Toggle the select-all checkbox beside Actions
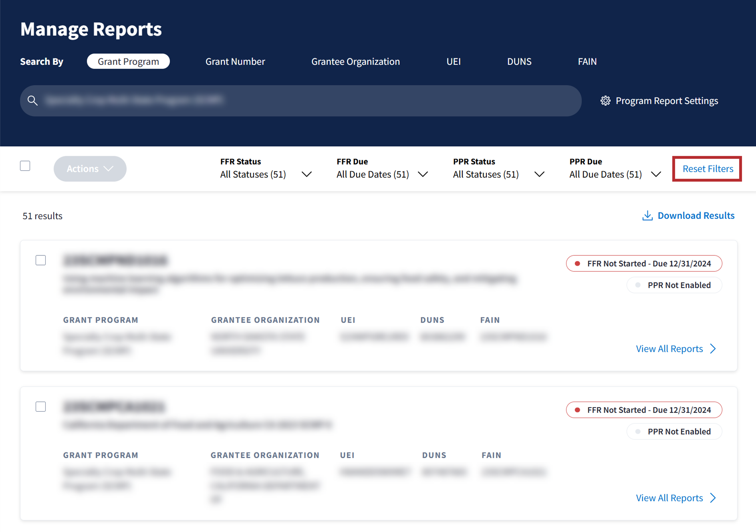 (25, 166)
